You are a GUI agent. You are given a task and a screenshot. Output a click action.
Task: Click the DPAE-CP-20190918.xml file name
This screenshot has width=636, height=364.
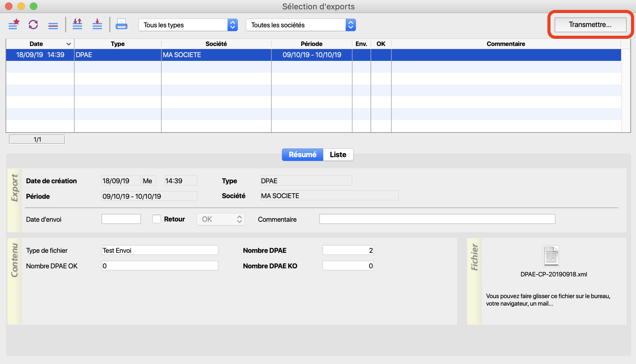click(554, 274)
